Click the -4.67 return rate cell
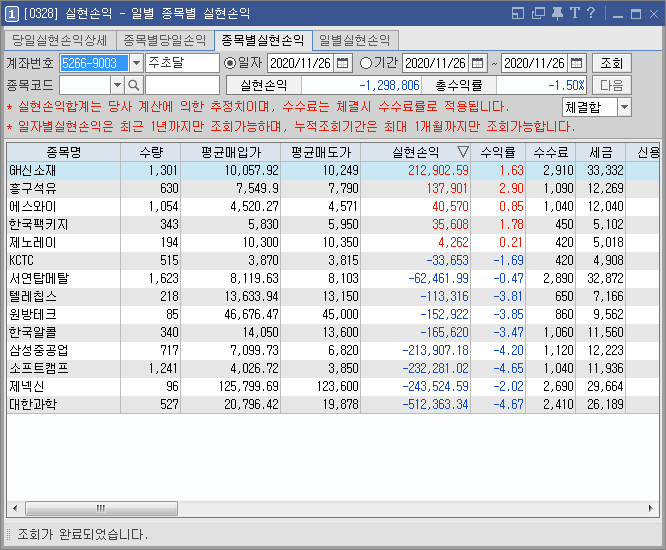Viewport: 666px width, 550px height. (x=498, y=404)
